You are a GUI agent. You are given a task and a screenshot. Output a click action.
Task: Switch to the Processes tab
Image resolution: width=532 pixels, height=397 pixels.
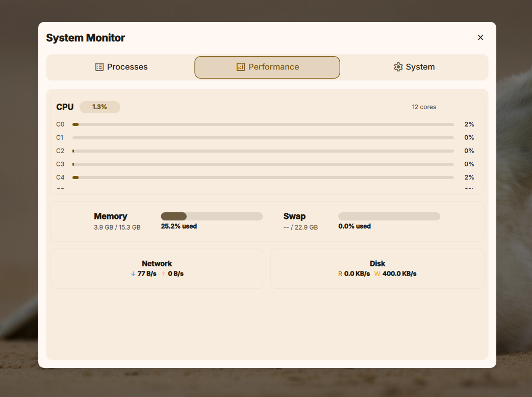tap(121, 67)
